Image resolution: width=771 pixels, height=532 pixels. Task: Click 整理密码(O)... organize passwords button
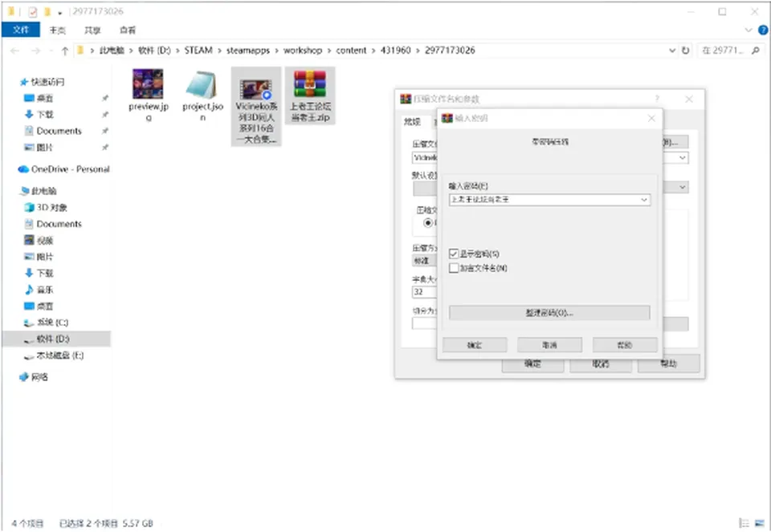549,313
